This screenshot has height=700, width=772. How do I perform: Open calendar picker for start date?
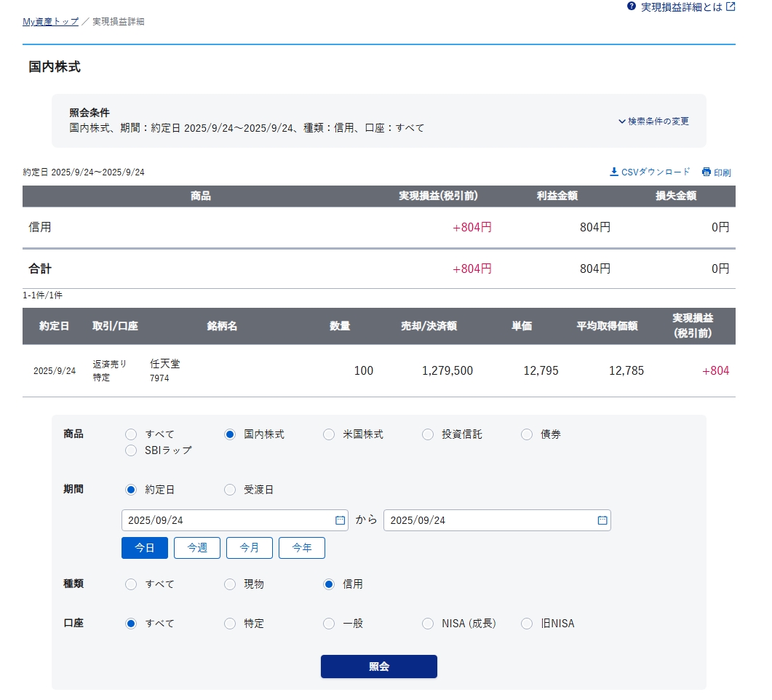pyautogui.click(x=340, y=520)
